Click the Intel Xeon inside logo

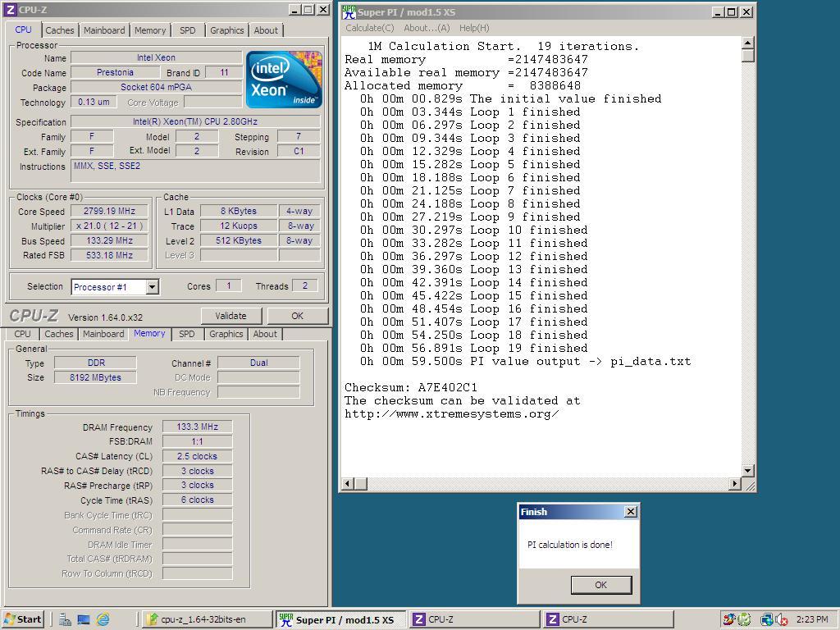click(x=284, y=80)
